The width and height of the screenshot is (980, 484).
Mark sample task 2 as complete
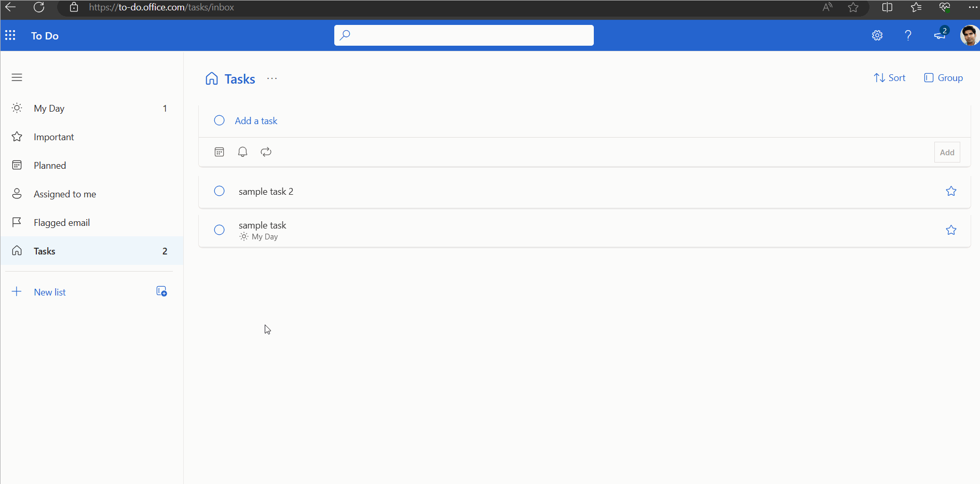pyautogui.click(x=219, y=191)
